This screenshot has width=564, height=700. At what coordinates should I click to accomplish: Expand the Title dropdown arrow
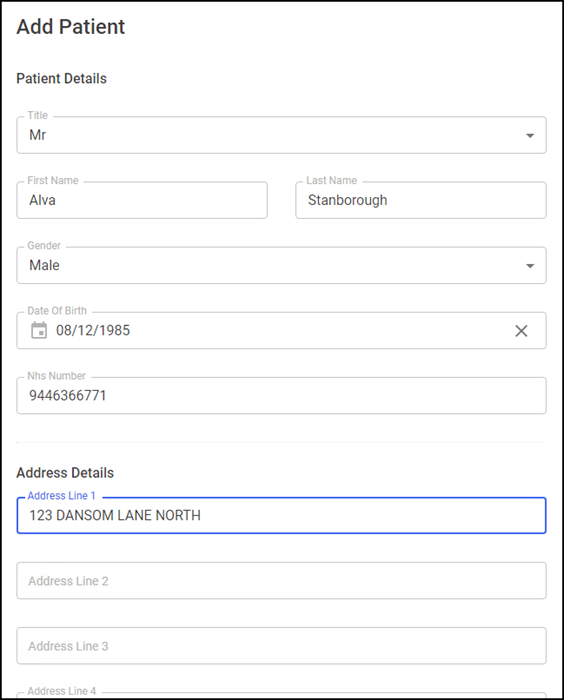[530, 135]
